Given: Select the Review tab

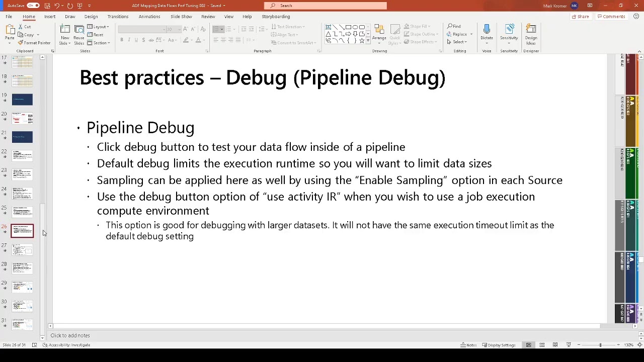Looking at the screenshot, I should [x=208, y=17].
